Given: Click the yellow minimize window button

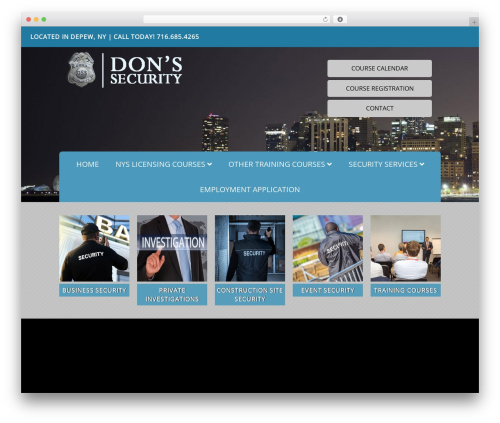Looking at the screenshot, I should pos(36,20).
